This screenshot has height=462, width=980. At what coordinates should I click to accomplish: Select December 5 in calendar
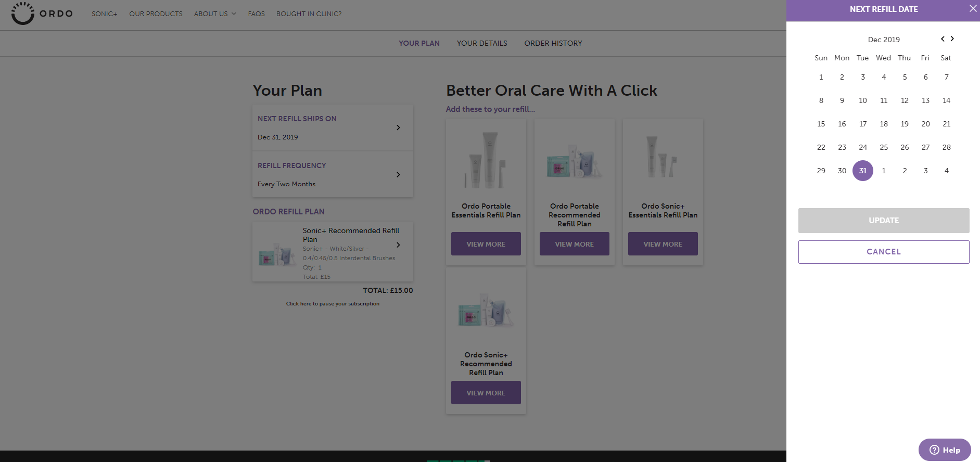click(905, 77)
